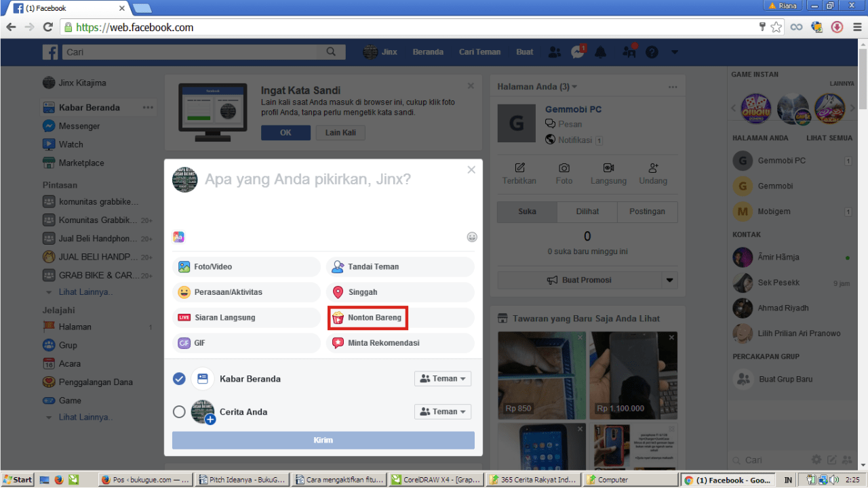The image size is (868, 488).
Task: Open Messenger notifications icon in top bar
Action: 578,52
